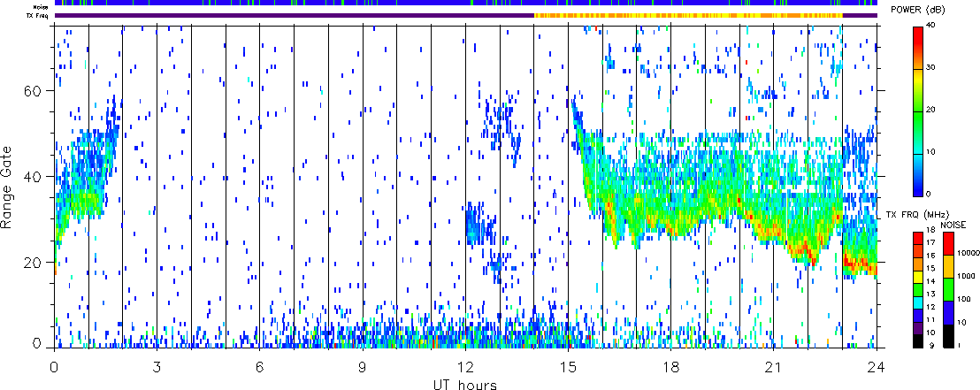Click the purple section of the TX Freq strip
This screenshot has height=390, width=980.
click(x=295, y=15)
